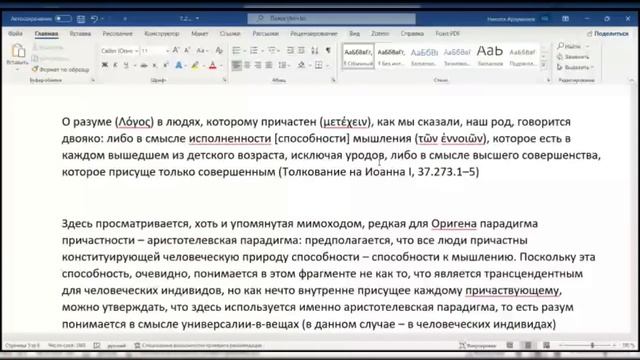Open the clipboard group dialog launcher

coord(93,80)
